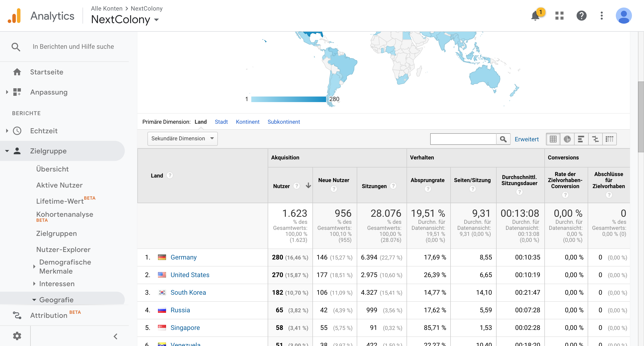Open the Germany country link

[x=183, y=257]
